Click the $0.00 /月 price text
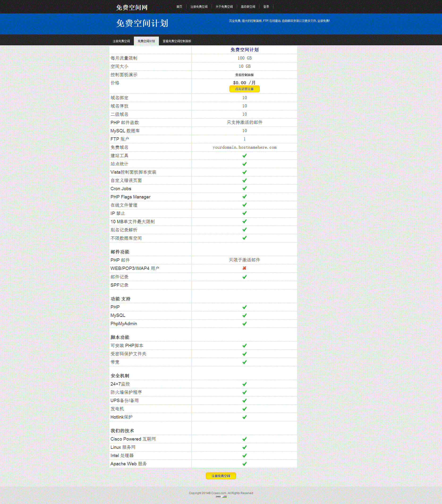442x504 pixels. pos(244,83)
